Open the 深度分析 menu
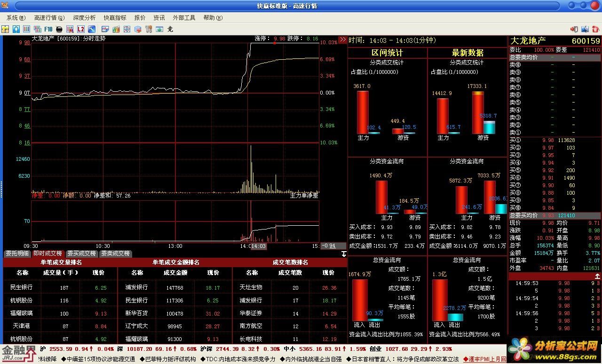 point(84,18)
